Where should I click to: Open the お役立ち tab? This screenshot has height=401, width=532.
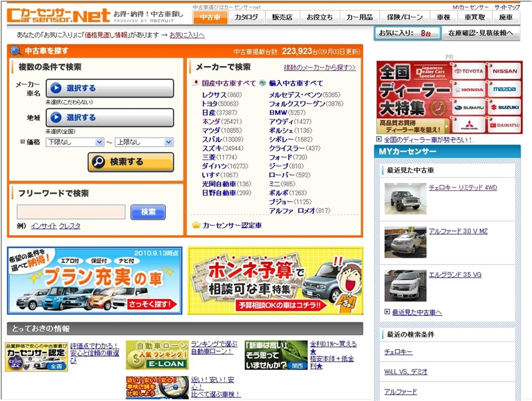click(x=320, y=18)
